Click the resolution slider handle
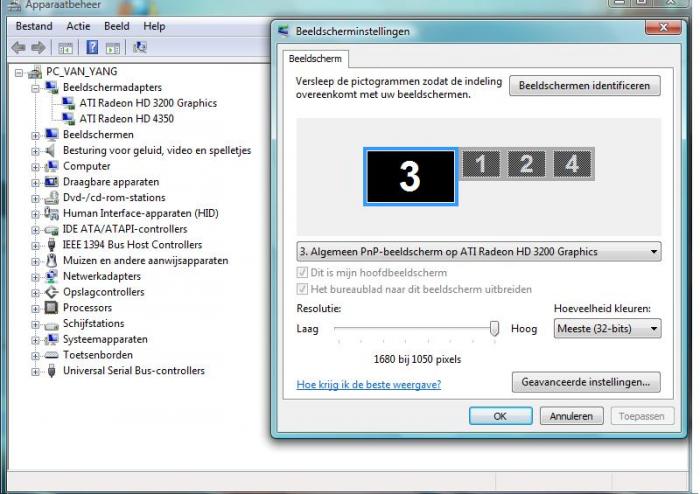Screen dimensions: 700x494 coord(494,328)
